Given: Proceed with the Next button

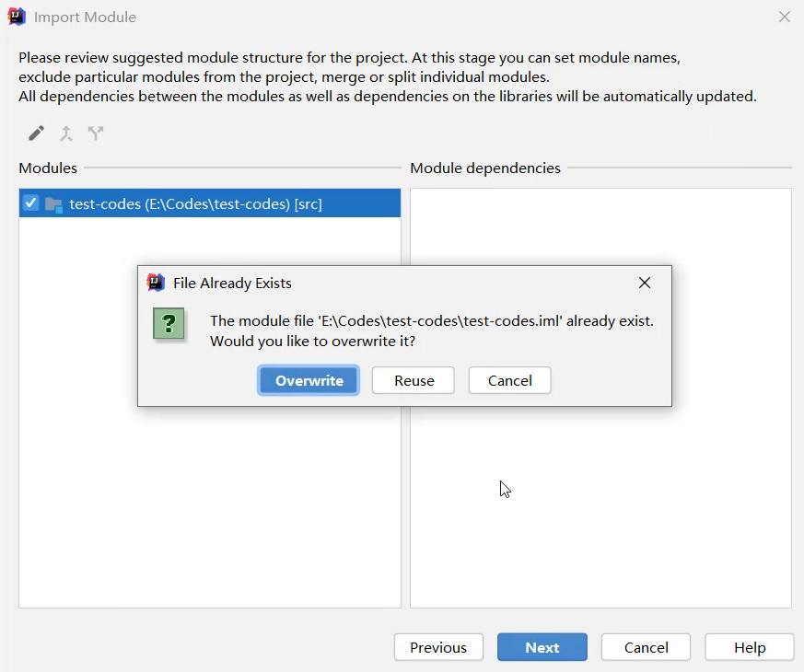Looking at the screenshot, I should click(x=542, y=647).
